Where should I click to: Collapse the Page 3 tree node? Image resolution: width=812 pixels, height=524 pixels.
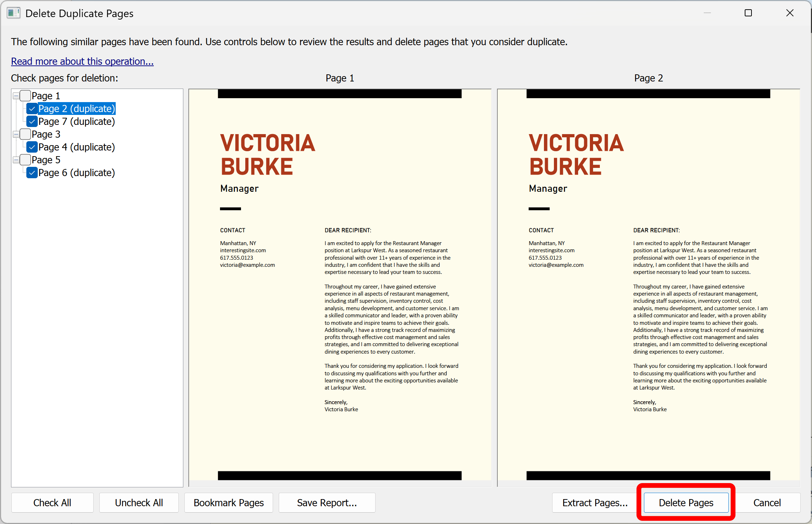click(x=16, y=134)
